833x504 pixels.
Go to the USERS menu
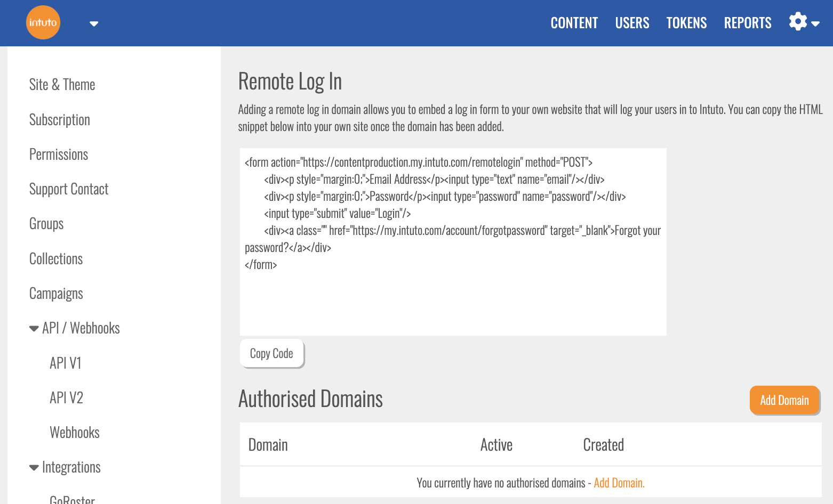(632, 23)
